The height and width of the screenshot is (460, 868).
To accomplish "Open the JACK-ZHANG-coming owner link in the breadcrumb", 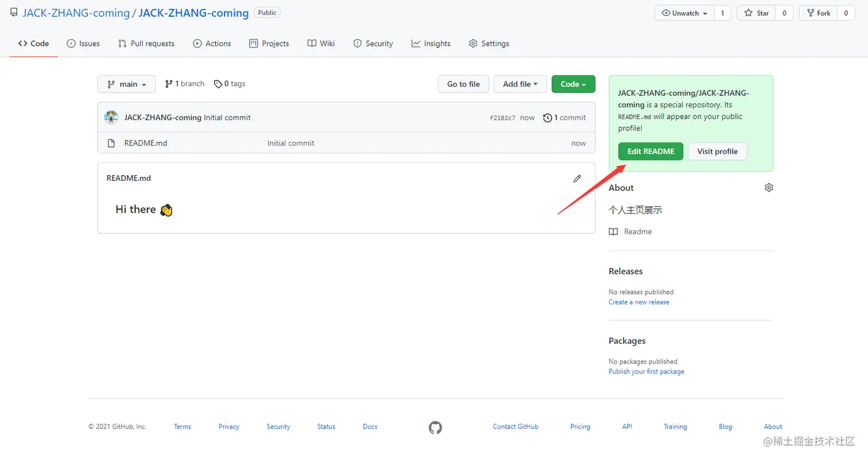I will [76, 13].
